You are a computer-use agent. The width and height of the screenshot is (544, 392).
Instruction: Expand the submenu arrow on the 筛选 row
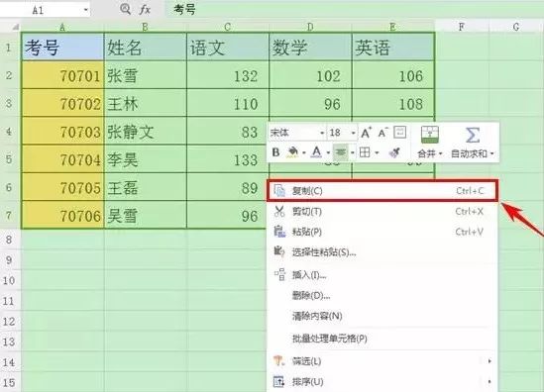click(490, 361)
